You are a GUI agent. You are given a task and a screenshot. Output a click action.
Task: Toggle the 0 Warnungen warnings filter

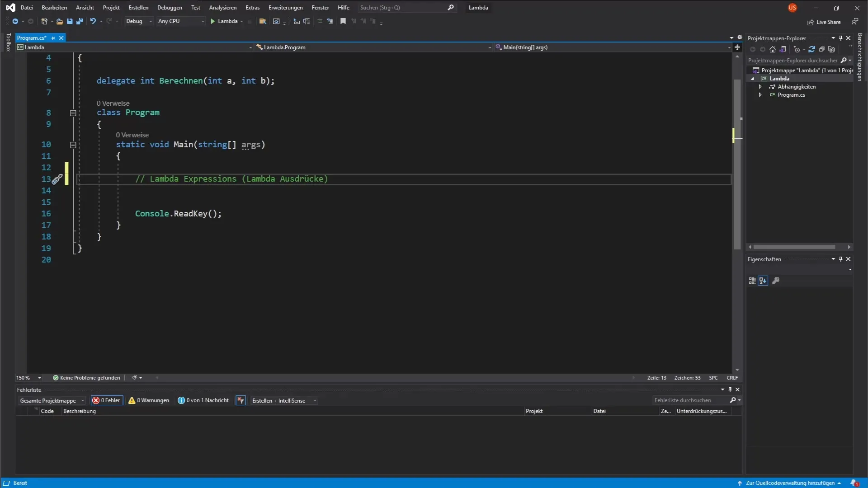[149, 400]
